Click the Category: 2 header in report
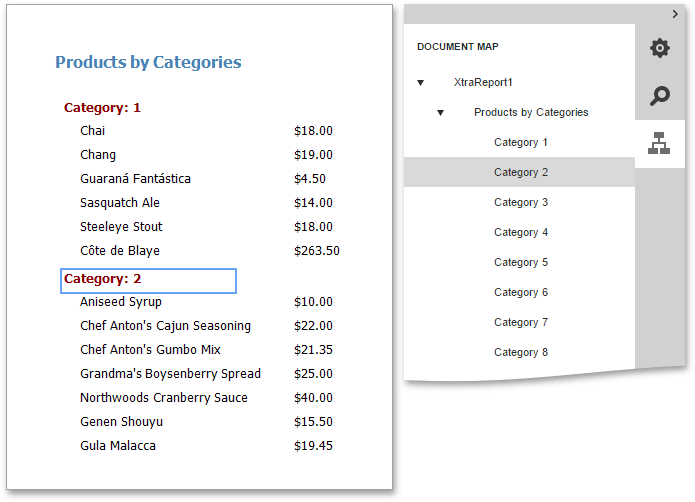The width and height of the screenshot is (695, 502). (148, 280)
